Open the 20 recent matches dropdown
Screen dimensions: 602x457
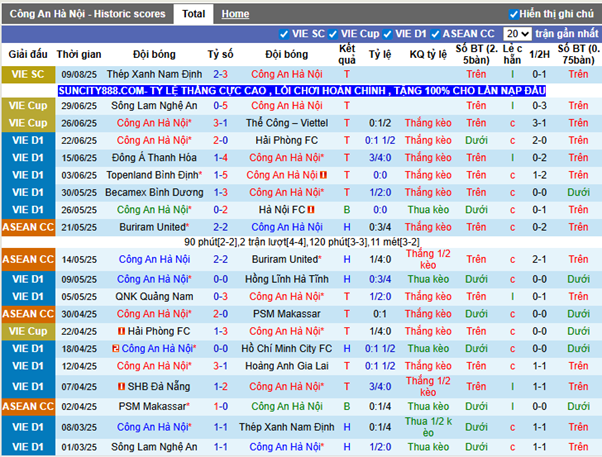click(x=517, y=34)
